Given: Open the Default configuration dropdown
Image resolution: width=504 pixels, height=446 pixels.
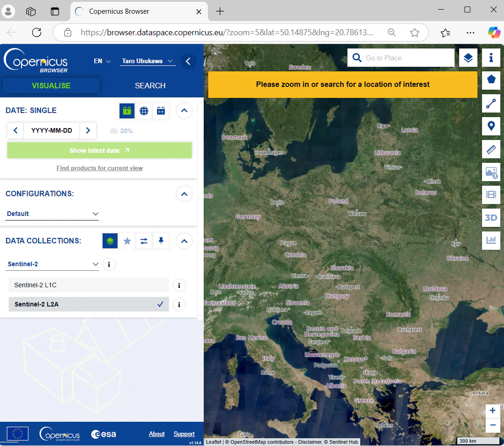Looking at the screenshot, I should tap(52, 214).
